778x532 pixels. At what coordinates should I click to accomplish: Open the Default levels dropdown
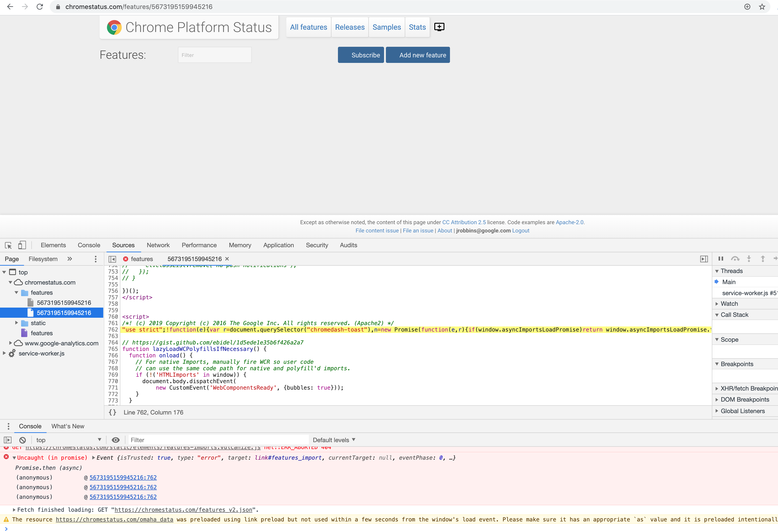(334, 440)
